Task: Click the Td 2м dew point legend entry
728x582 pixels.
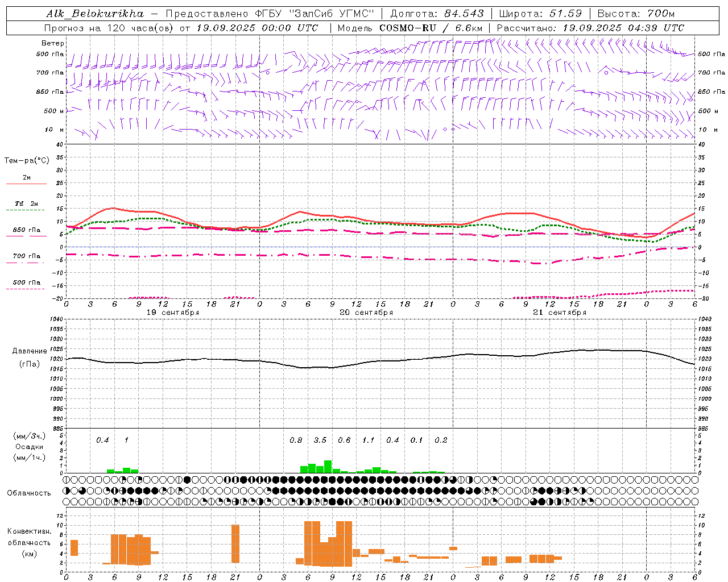Action: pos(27,203)
